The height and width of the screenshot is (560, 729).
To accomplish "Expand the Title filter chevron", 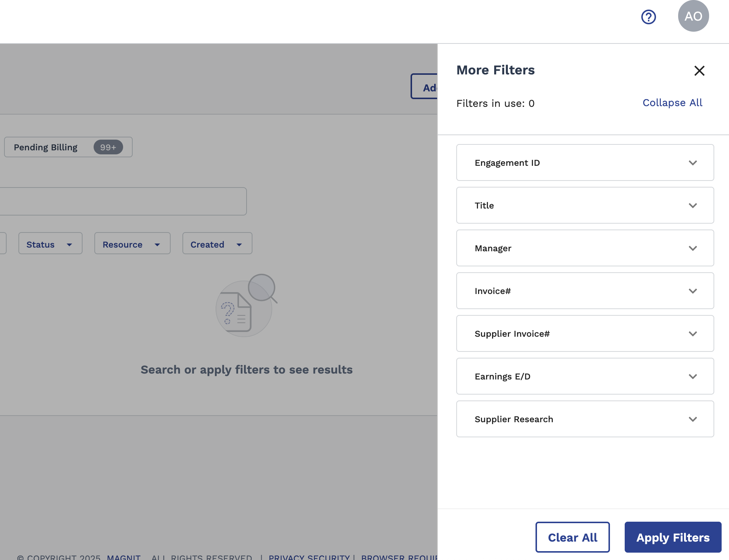I will point(693,206).
